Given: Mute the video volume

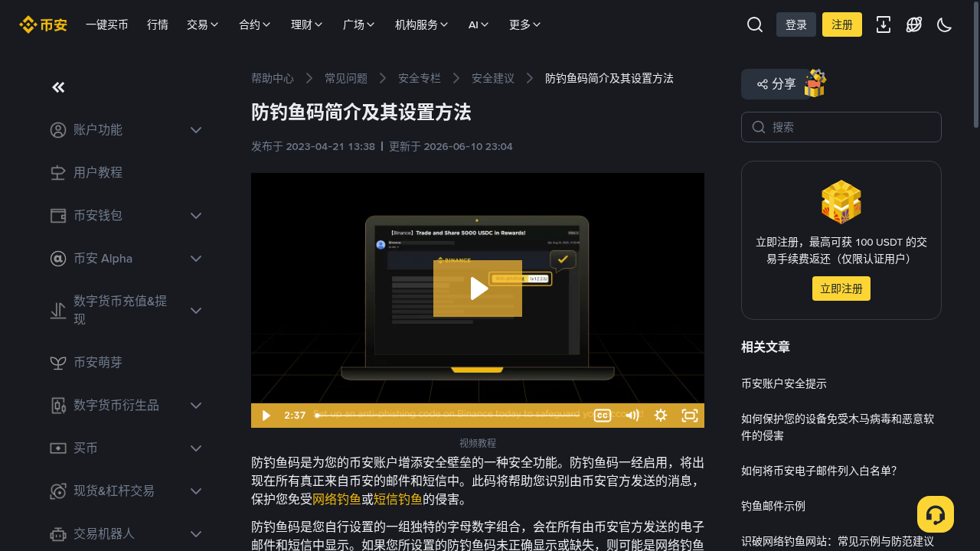Looking at the screenshot, I should [x=632, y=416].
